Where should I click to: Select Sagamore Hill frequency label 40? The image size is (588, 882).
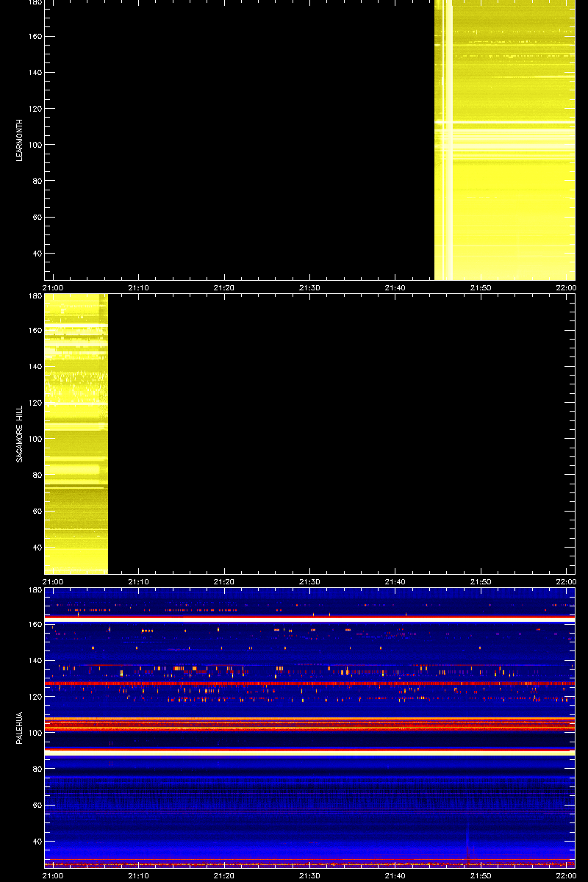click(x=36, y=548)
